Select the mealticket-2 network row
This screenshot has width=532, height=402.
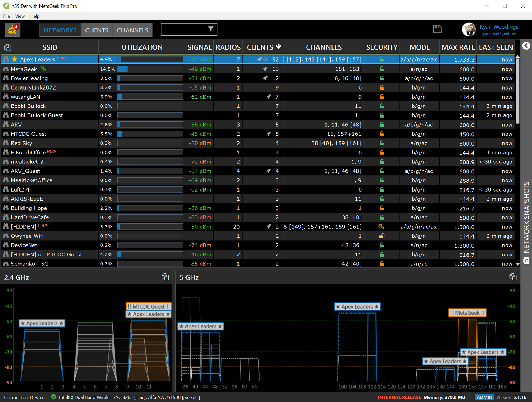click(258, 162)
